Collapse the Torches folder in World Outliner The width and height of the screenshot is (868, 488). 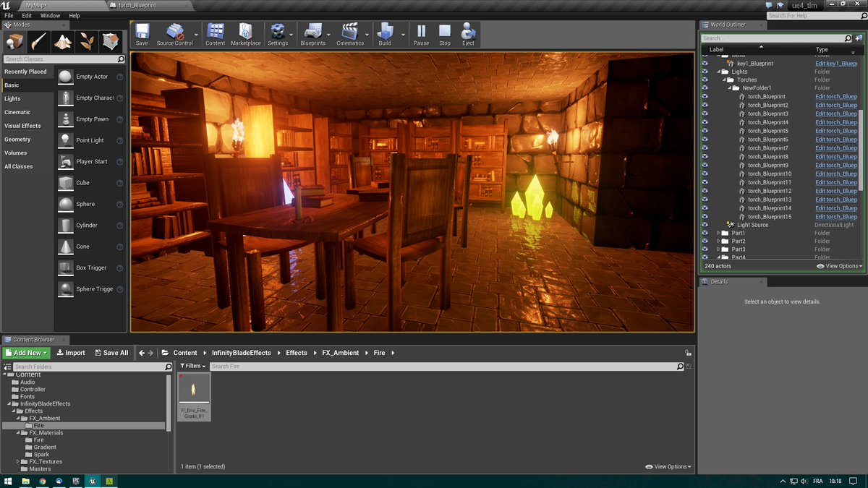[724, 80]
